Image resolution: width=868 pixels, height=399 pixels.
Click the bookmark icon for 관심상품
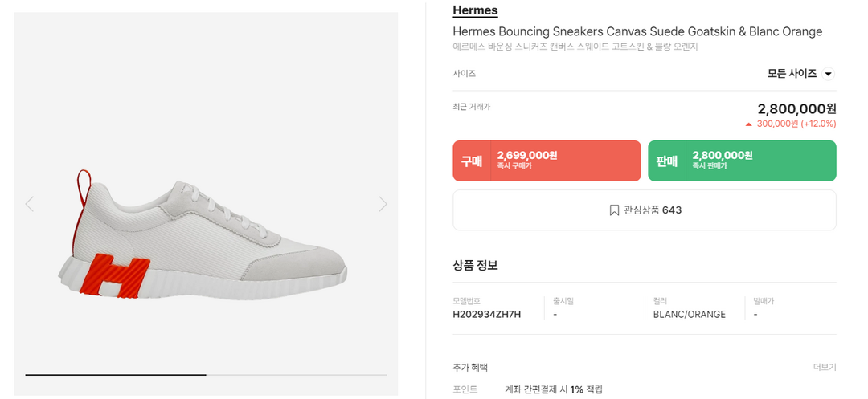[614, 210]
